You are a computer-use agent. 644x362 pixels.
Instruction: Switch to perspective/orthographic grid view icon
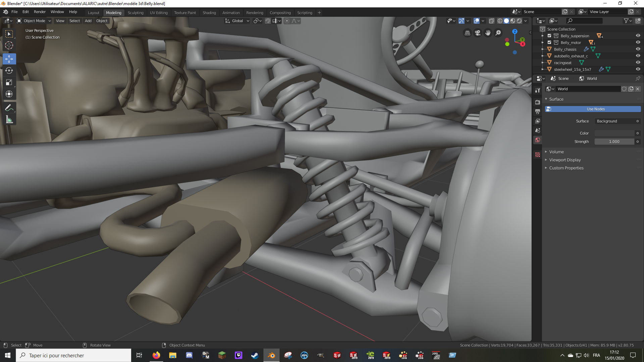click(467, 33)
